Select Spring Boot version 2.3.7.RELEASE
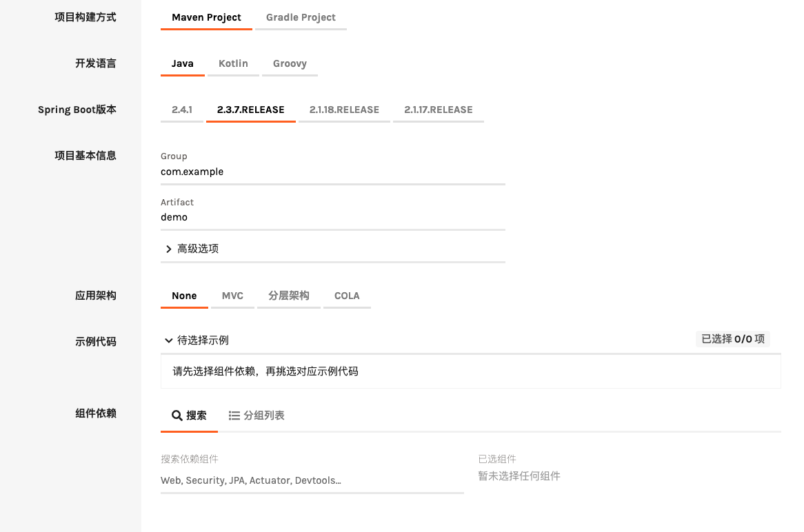804x532 pixels. pyautogui.click(x=251, y=110)
